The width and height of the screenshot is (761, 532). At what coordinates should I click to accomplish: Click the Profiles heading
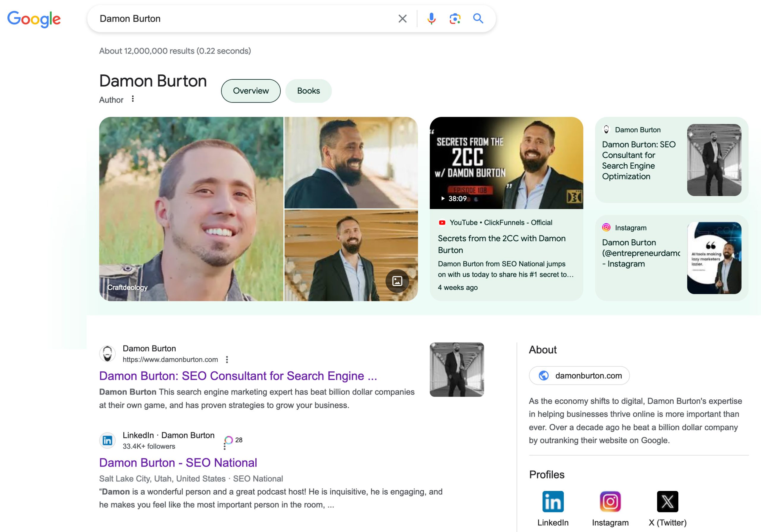[x=547, y=475]
